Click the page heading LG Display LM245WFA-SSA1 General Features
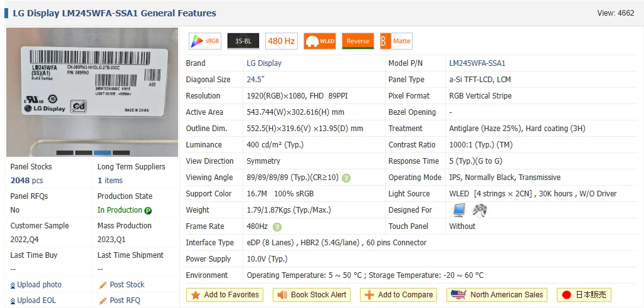 [x=115, y=13]
